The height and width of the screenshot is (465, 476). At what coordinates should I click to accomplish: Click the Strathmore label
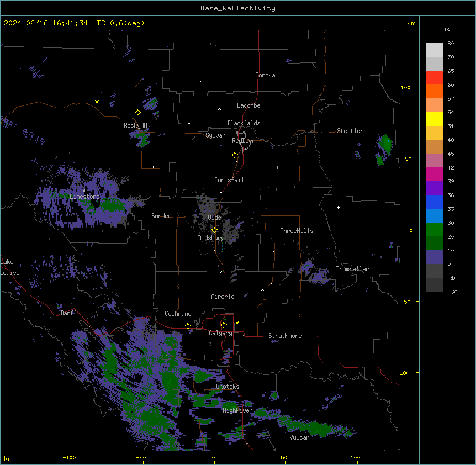click(x=285, y=336)
